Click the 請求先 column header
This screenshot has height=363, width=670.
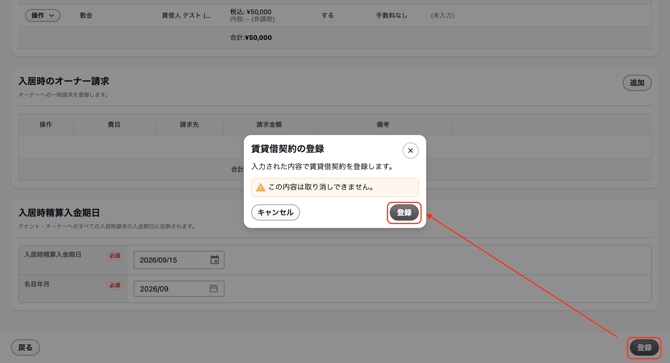click(189, 125)
